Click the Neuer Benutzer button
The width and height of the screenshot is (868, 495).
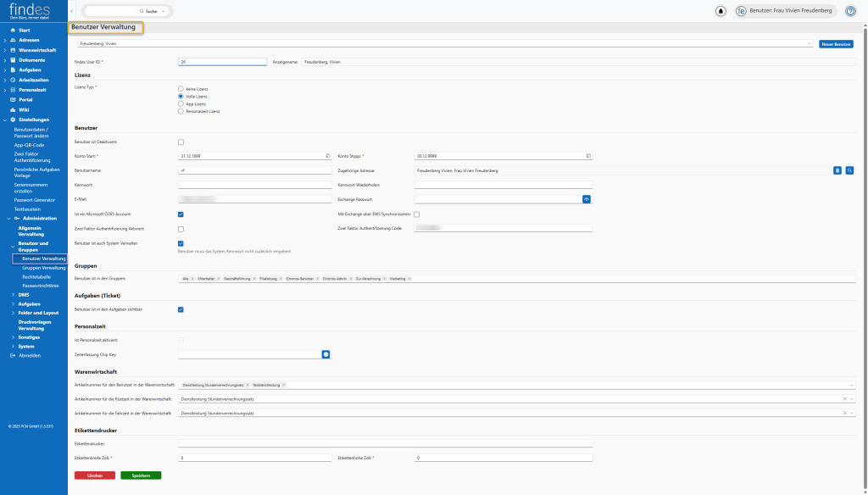pyautogui.click(x=836, y=43)
